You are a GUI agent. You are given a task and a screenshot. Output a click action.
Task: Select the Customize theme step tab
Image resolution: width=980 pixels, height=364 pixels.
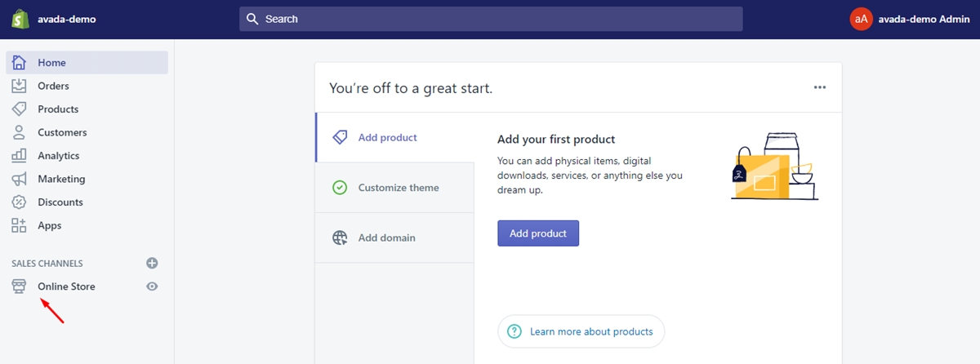[x=394, y=188]
